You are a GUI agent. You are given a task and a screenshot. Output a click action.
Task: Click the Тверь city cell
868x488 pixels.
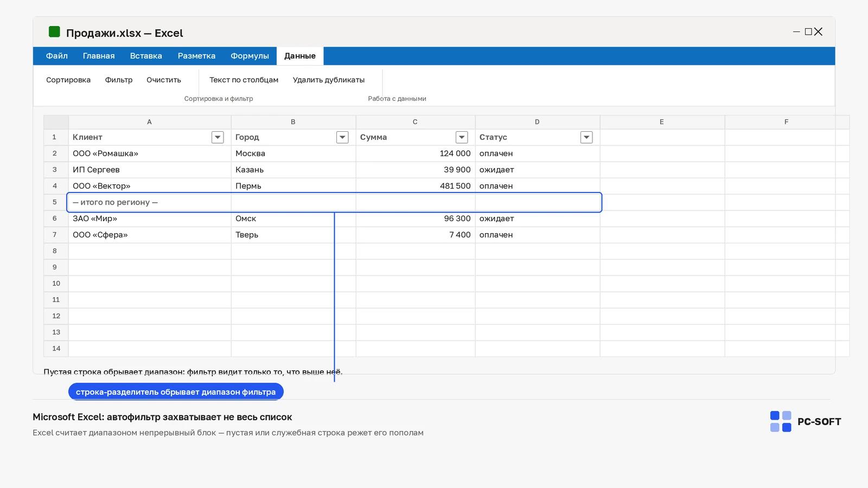[293, 235]
